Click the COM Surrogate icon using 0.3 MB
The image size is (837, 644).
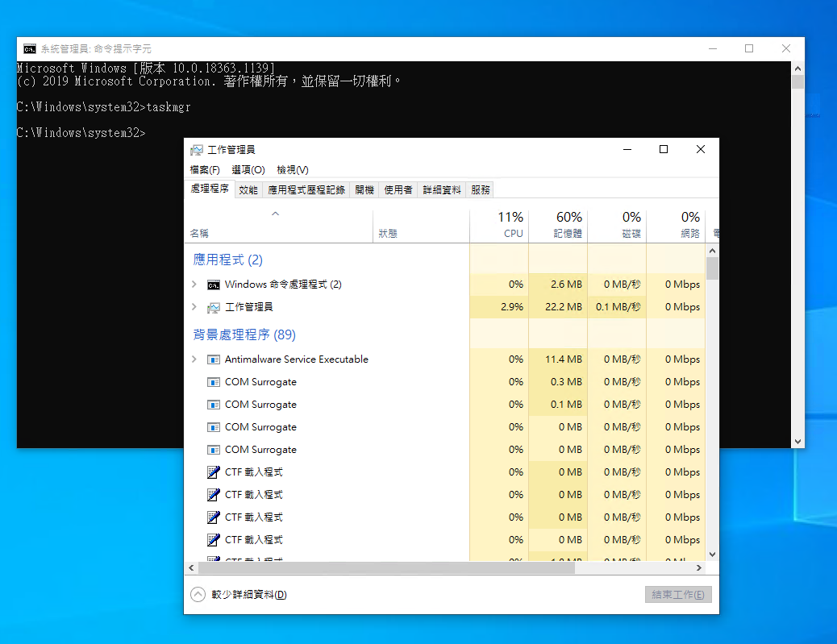pyautogui.click(x=214, y=382)
